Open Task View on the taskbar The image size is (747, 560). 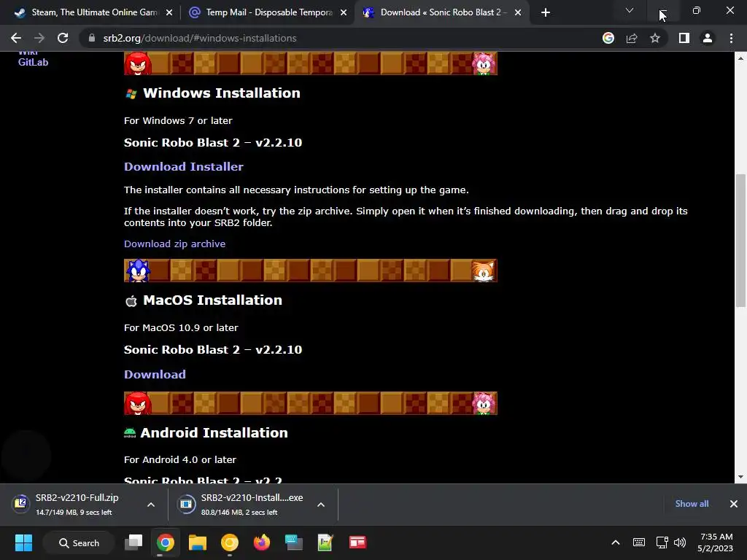click(x=133, y=542)
